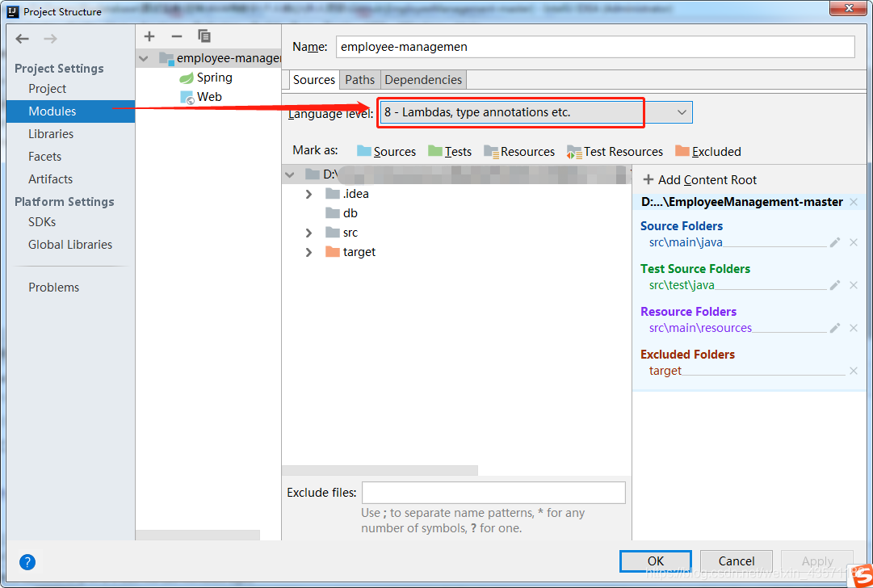Copy the module with copy icon

coord(204,36)
